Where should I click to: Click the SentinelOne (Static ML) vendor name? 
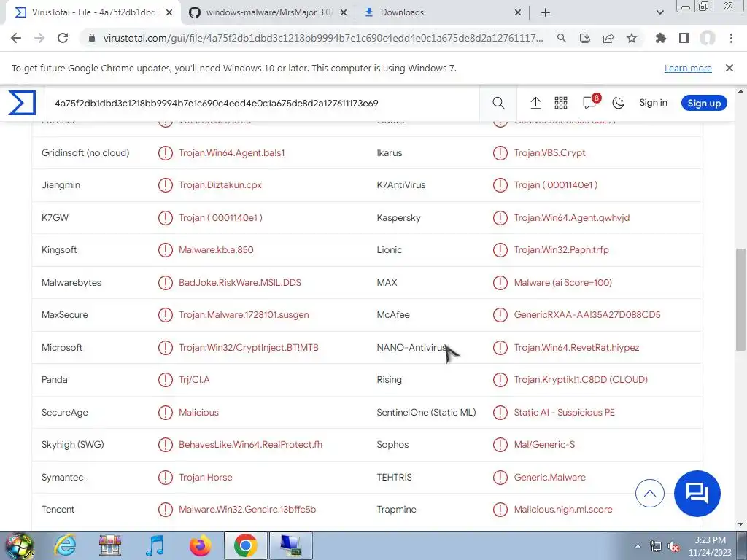(426, 413)
